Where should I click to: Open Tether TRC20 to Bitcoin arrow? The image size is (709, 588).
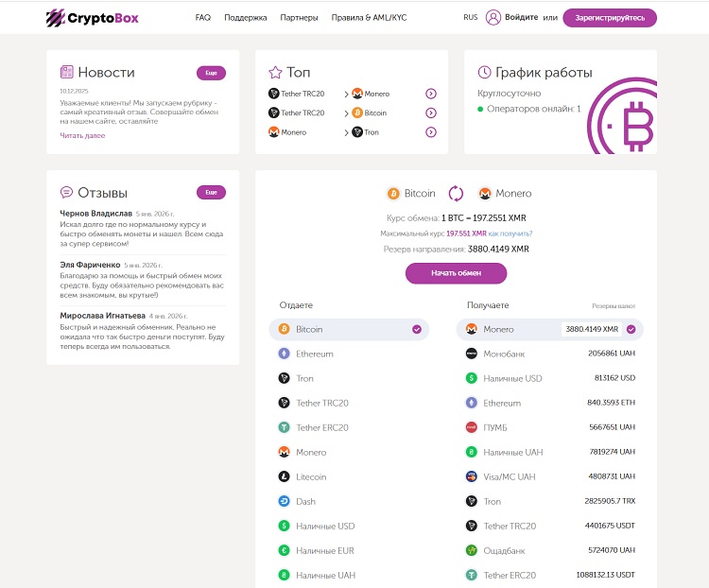[x=431, y=112]
